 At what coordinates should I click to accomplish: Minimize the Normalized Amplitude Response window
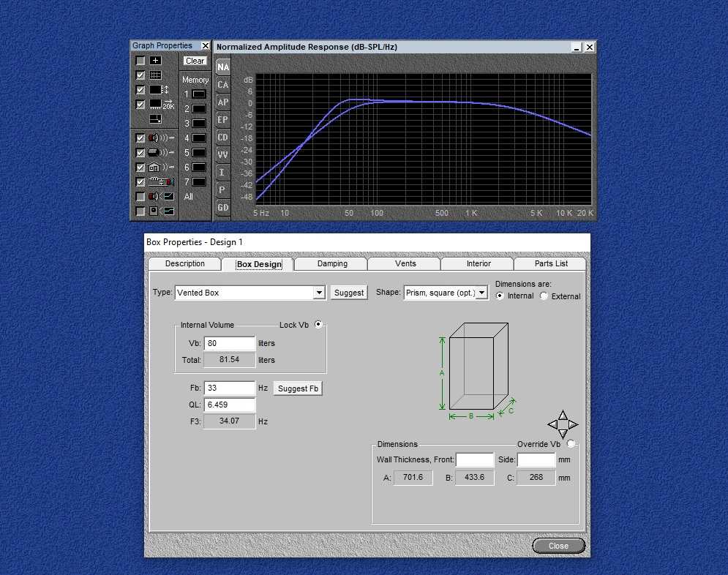click(577, 47)
